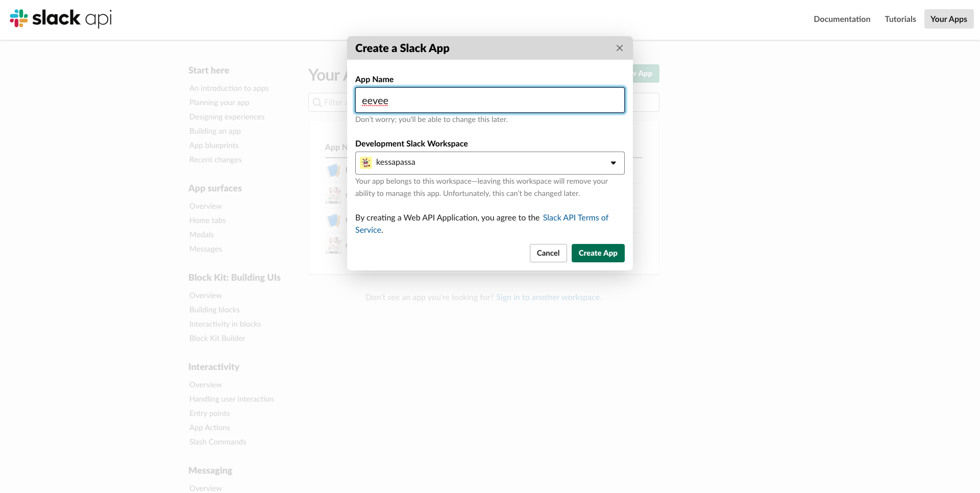
Task: Click the avatar icon of the second listed app
Action: tap(333, 195)
